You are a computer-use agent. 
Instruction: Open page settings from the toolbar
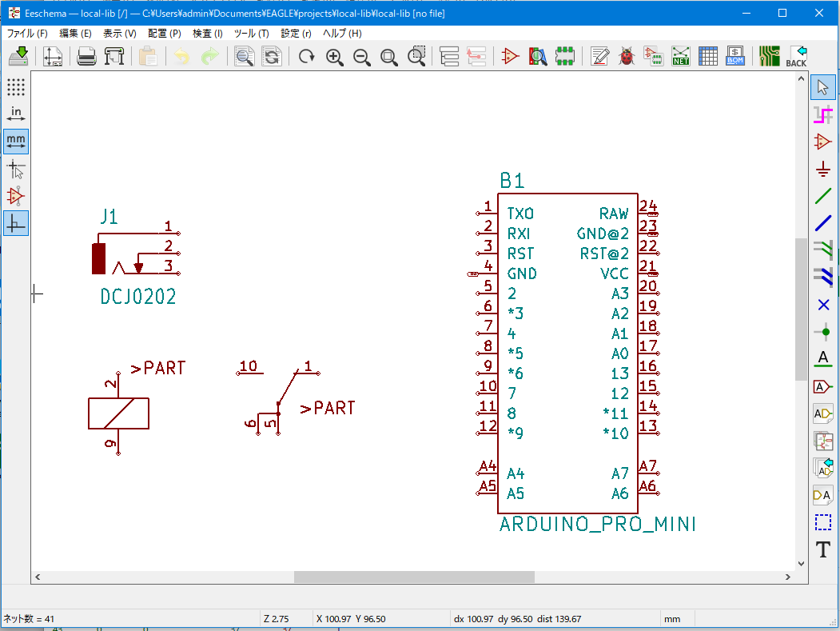point(53,56)
